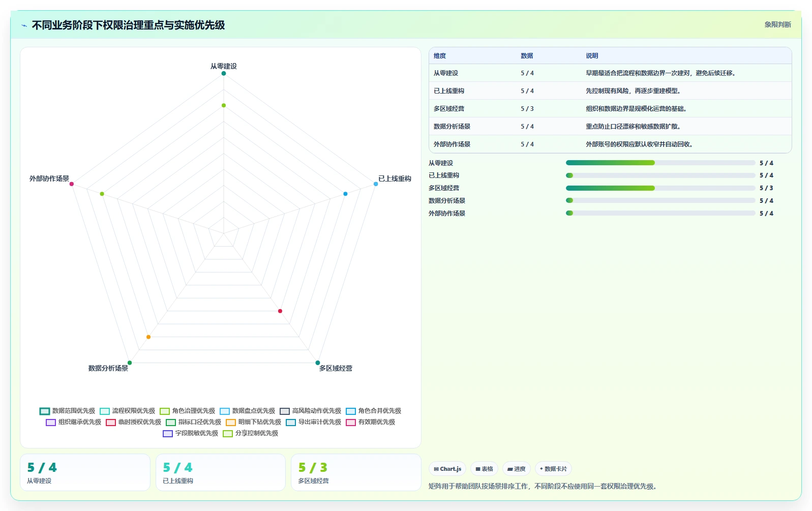Click the 字段脱敏优先级 legend item
Image resolution: width=812 pixels, height=511 pixels.
190,433
